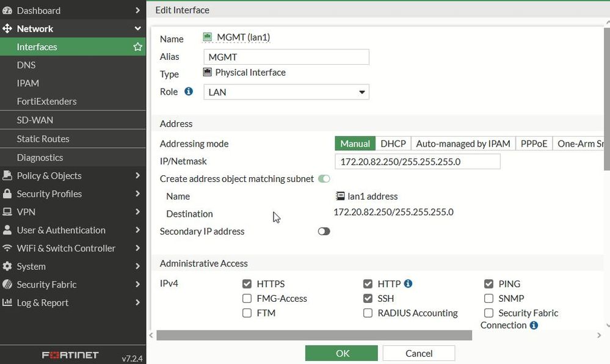Click the System gear icon

point(7,266)
